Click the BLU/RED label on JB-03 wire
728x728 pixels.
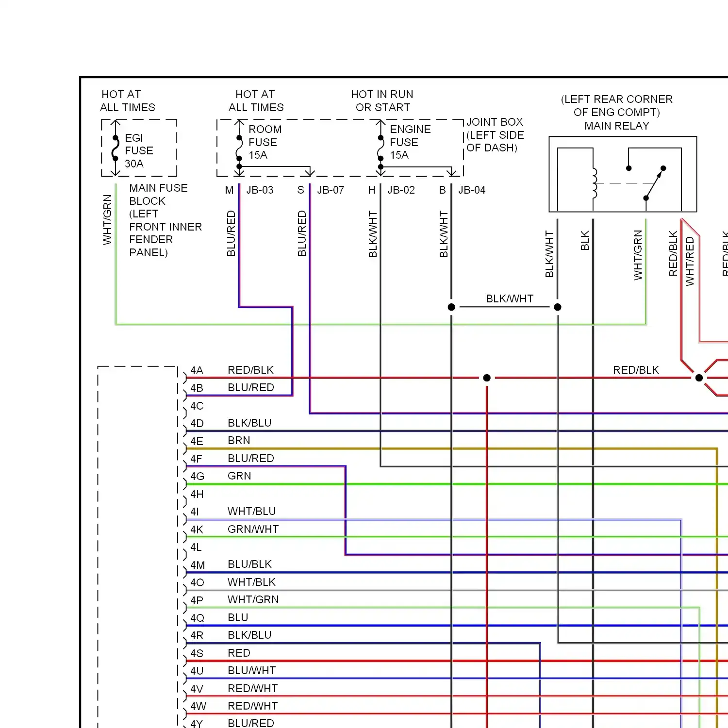pos(231,233)
